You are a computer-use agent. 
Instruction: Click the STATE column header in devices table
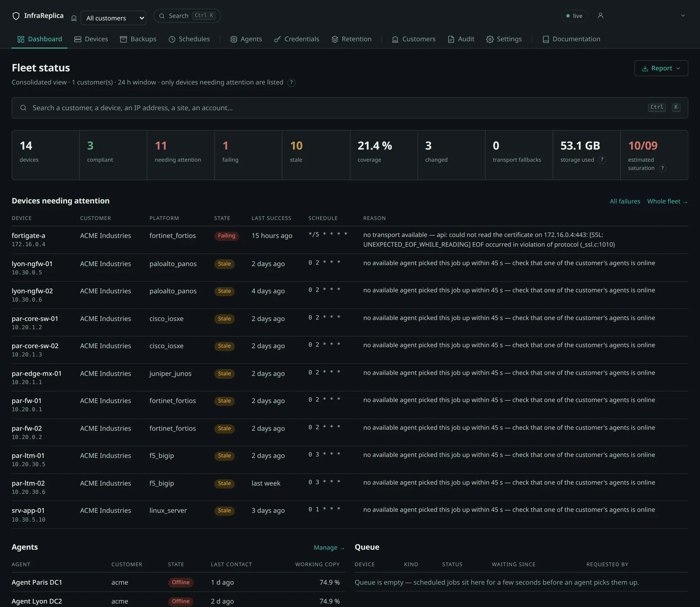tap(222, 218)
